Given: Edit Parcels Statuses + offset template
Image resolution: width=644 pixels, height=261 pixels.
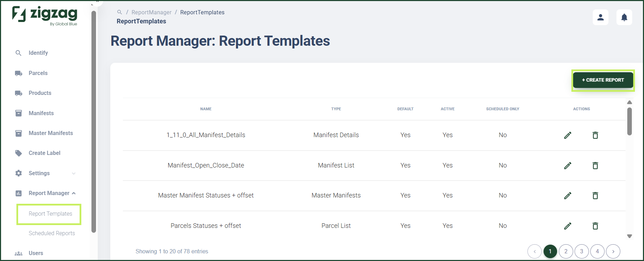Looking at the screenshot, I should [x=568, y=226].
